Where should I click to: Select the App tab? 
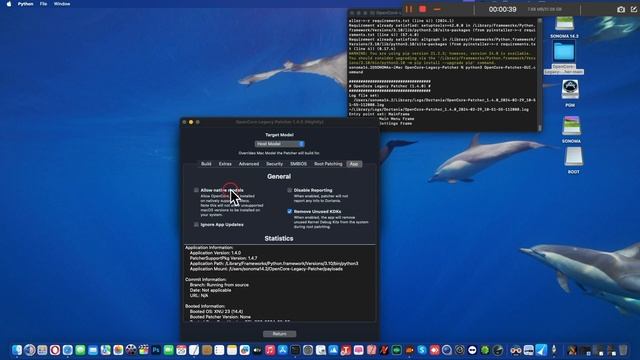pyautogui.click(x=354, y=164)
